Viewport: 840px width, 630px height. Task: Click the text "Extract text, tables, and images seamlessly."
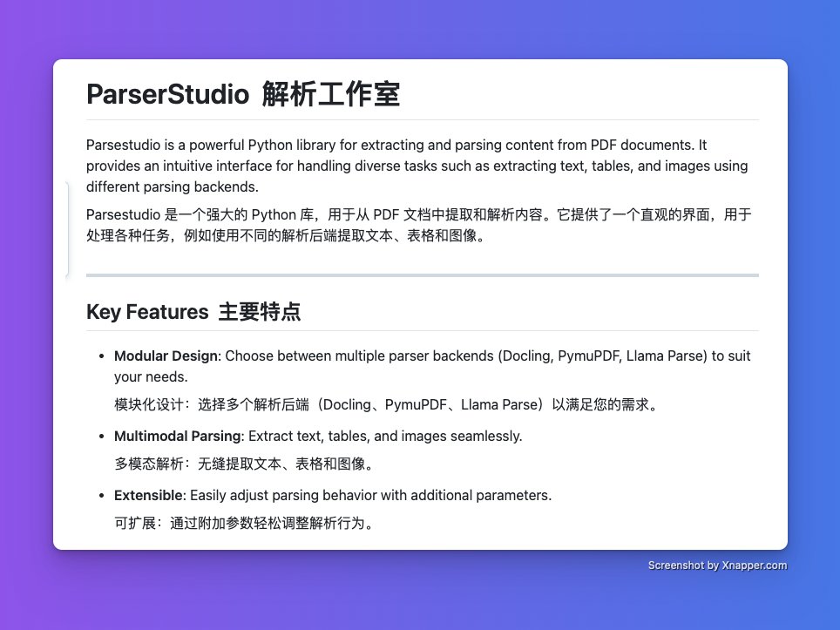tap(385, 436)
